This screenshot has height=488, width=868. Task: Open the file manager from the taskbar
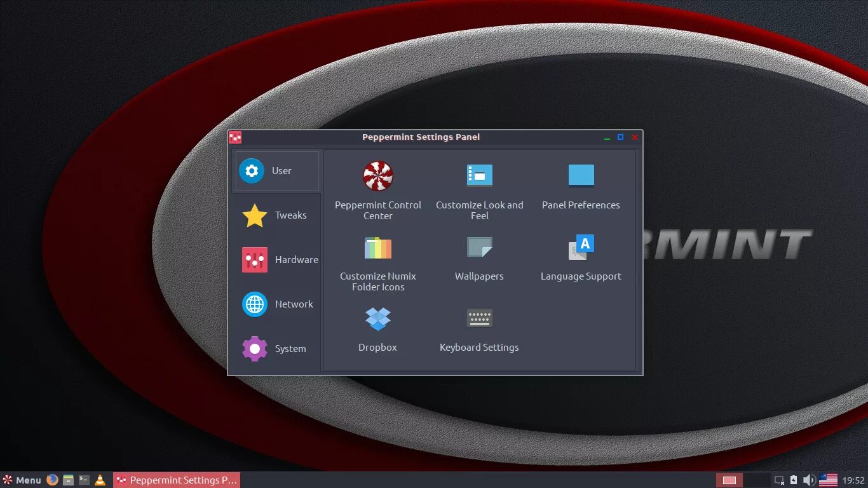pyautogui.click(x=67, y=480)
